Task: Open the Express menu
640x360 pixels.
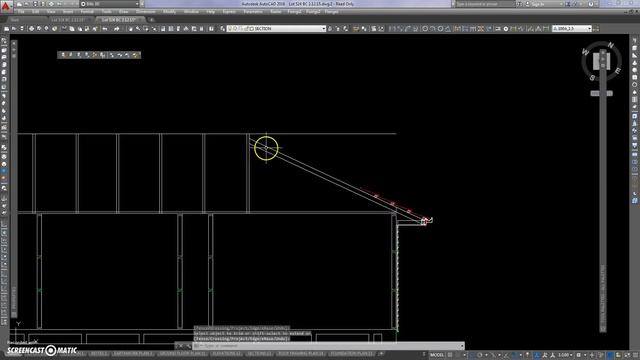Action: [x=229, y=12]
